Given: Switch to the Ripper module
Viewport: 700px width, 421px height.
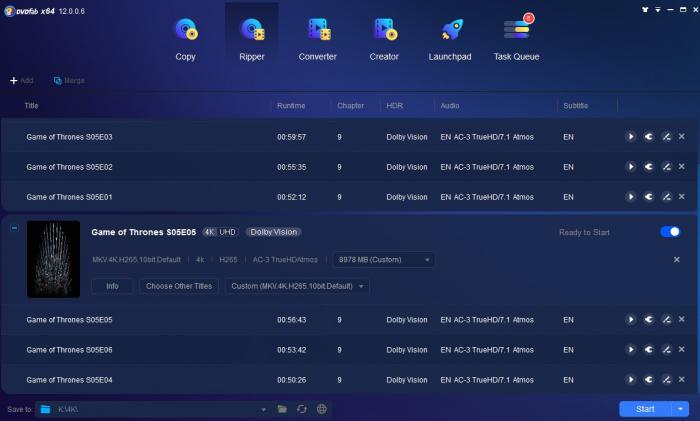Looking at the screenshot, I should click(x=252, y=39).
